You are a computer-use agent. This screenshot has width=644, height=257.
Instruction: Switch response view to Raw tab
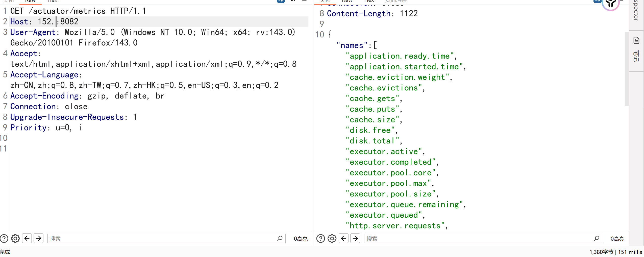tap(347, 1)
